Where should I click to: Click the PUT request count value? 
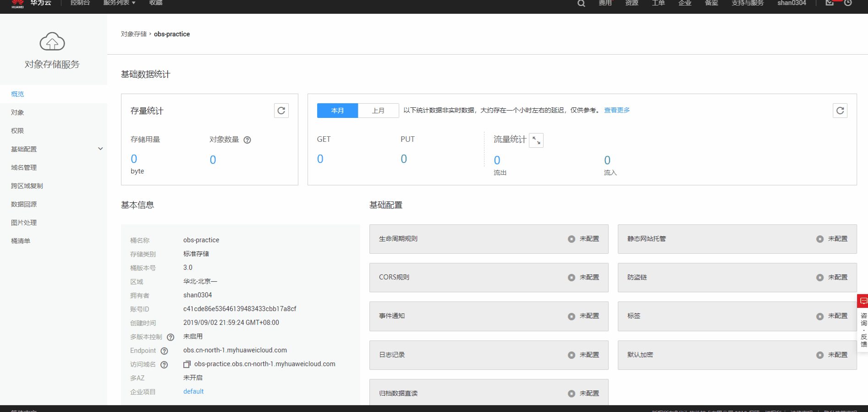404,159
